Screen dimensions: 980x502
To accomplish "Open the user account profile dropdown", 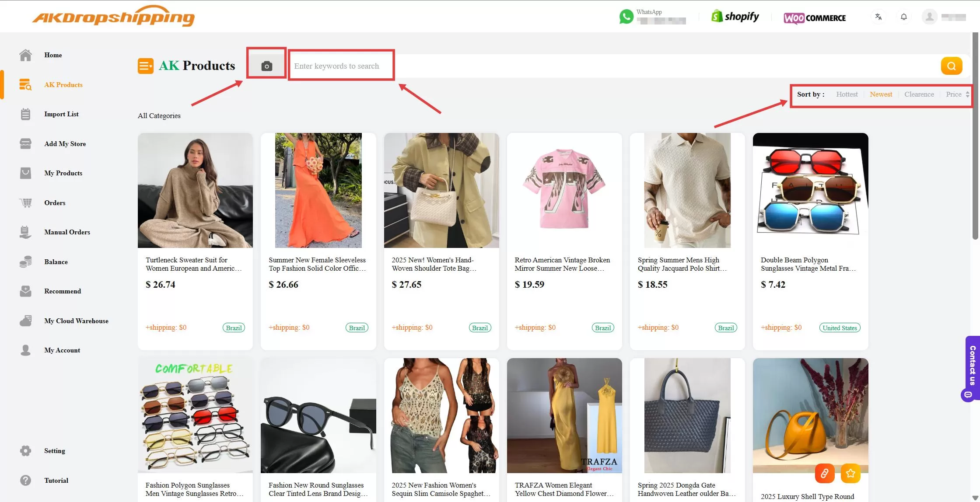I will point(929,17).
